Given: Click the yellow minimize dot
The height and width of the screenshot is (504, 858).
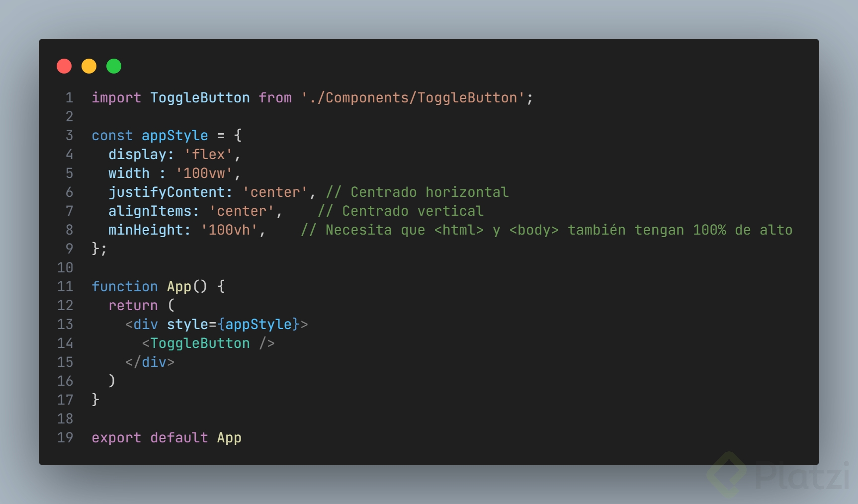Looking at the screenshot, I should click(89, 66).
